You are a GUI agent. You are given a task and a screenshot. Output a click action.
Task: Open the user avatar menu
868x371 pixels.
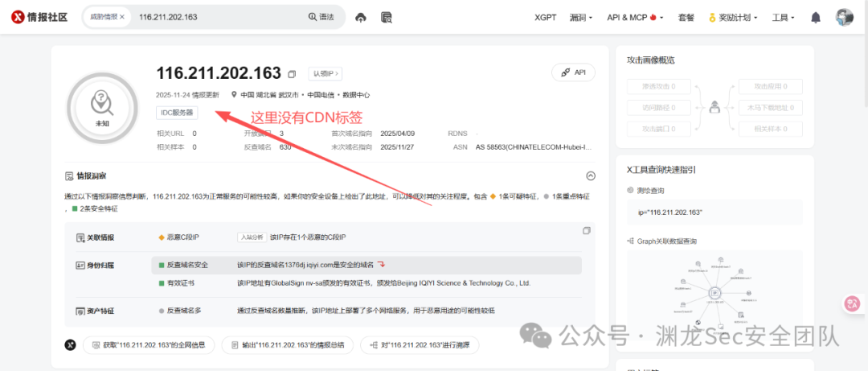tap(844, 17)
